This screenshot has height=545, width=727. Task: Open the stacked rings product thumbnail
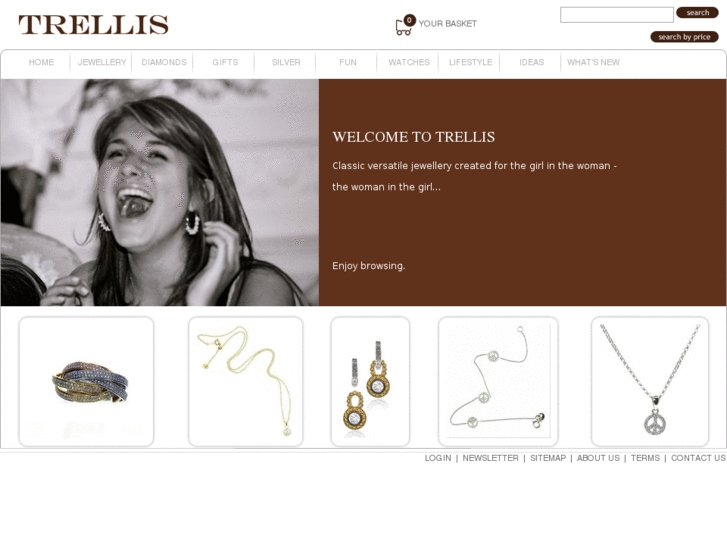point(86,381)
